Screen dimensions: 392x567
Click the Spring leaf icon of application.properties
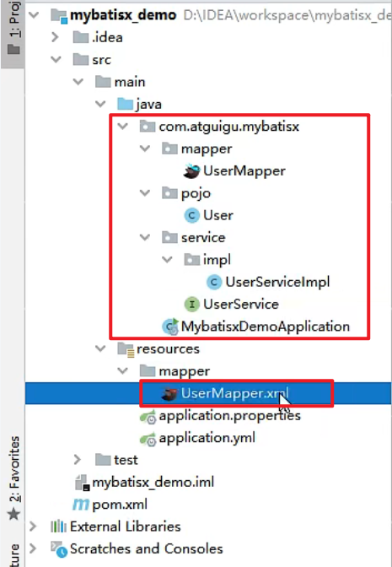pyautogui.click(x=148, y=417)
